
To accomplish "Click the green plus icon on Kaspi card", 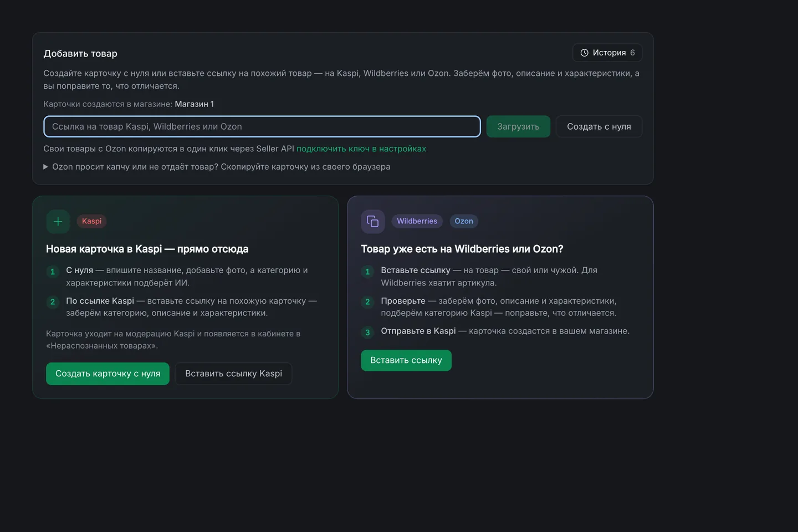I will tap(58, 222).
